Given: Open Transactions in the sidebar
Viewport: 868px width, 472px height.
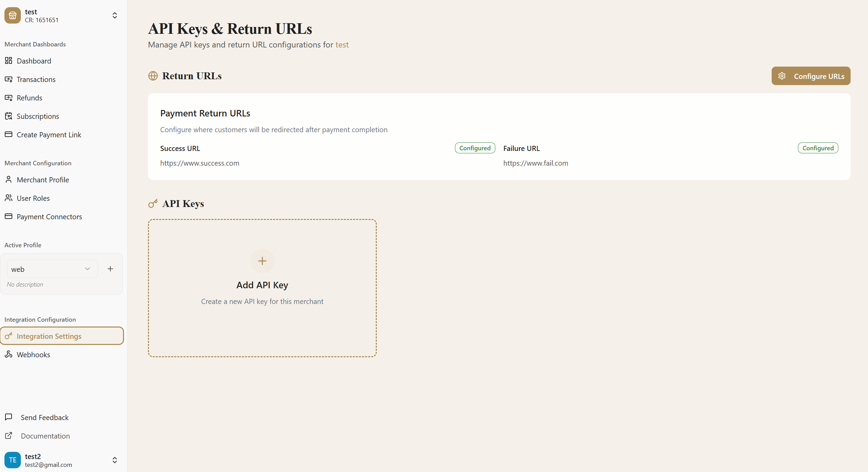Looking at the screenshot, I should (x=36, y=79).
